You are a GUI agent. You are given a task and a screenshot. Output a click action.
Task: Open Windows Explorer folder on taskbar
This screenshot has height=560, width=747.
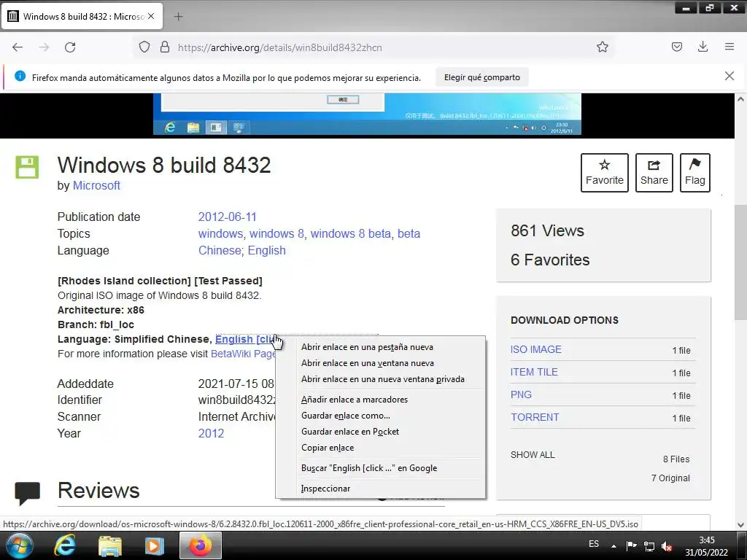click(x=110, y=545)
